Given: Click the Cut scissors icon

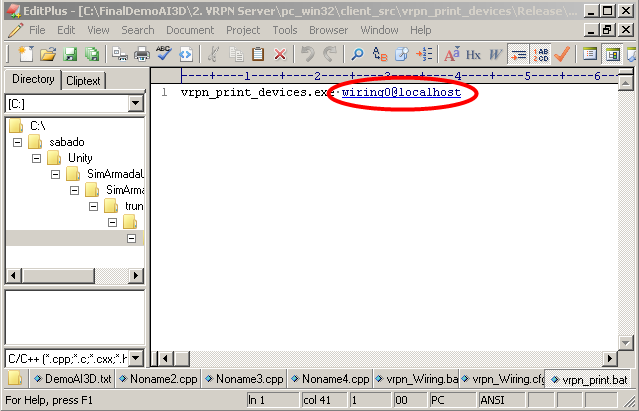Looking at the screenshot, I should pos(212,54).
